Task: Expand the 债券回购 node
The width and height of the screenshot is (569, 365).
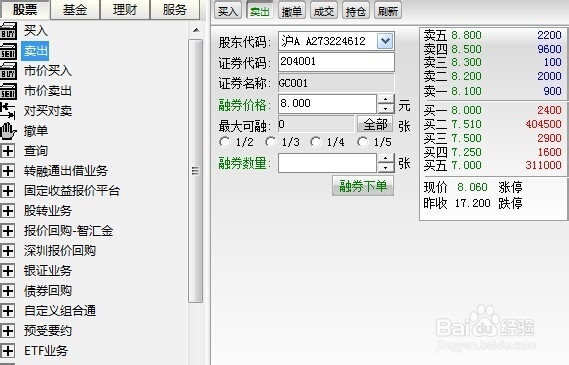Action: (8, 291)
